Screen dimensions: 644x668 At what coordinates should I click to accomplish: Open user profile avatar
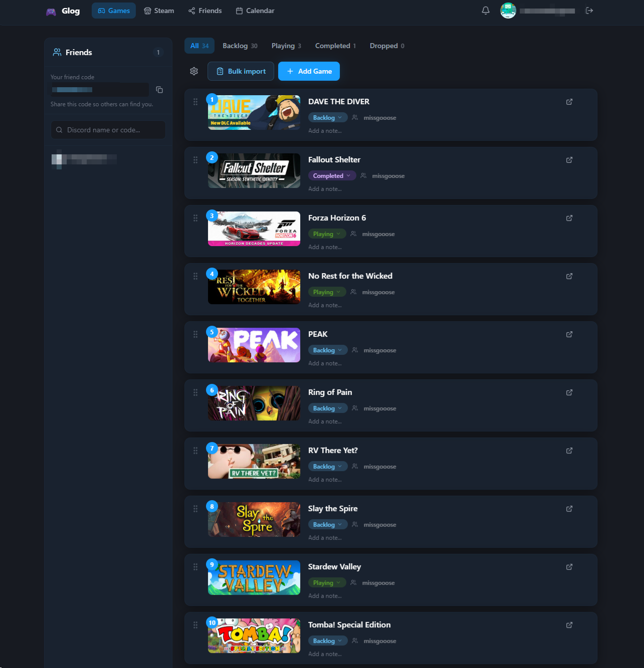[x=508, y=11]
